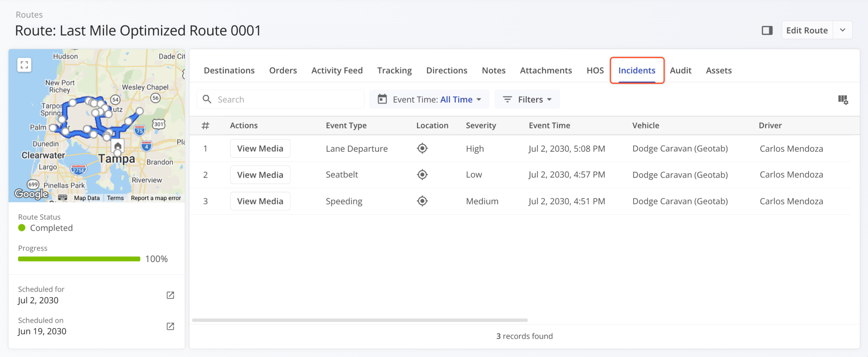
Task: Click the Speeding event type cell
Action: (x=344, y=201)
